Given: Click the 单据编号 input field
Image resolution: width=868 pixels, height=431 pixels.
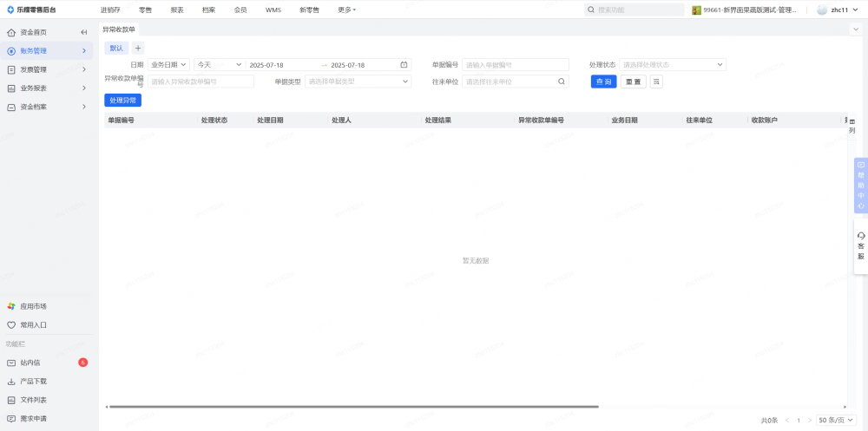Looking at the screenshot, I should click(516, 65).
